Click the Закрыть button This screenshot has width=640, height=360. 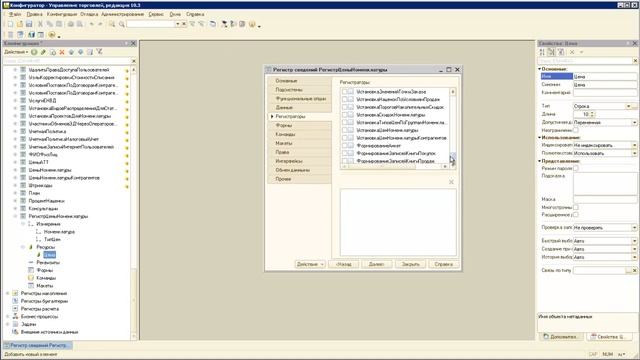coord(410,264)
